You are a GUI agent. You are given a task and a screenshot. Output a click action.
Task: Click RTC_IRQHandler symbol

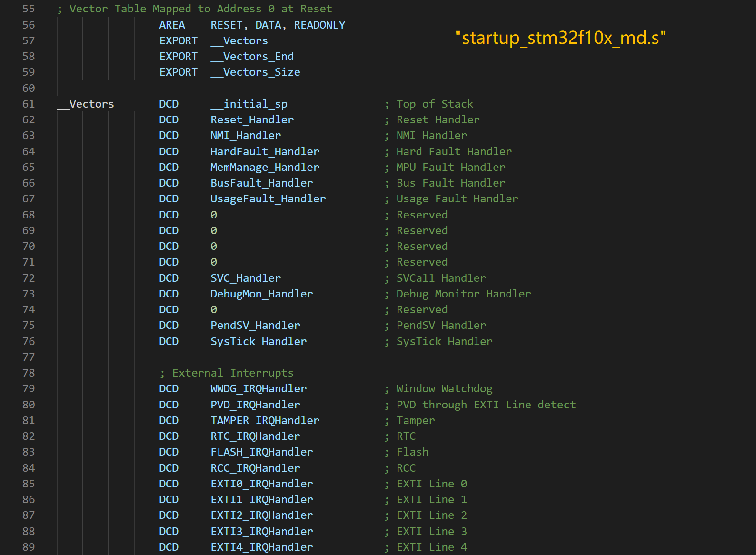click(256, 436)
